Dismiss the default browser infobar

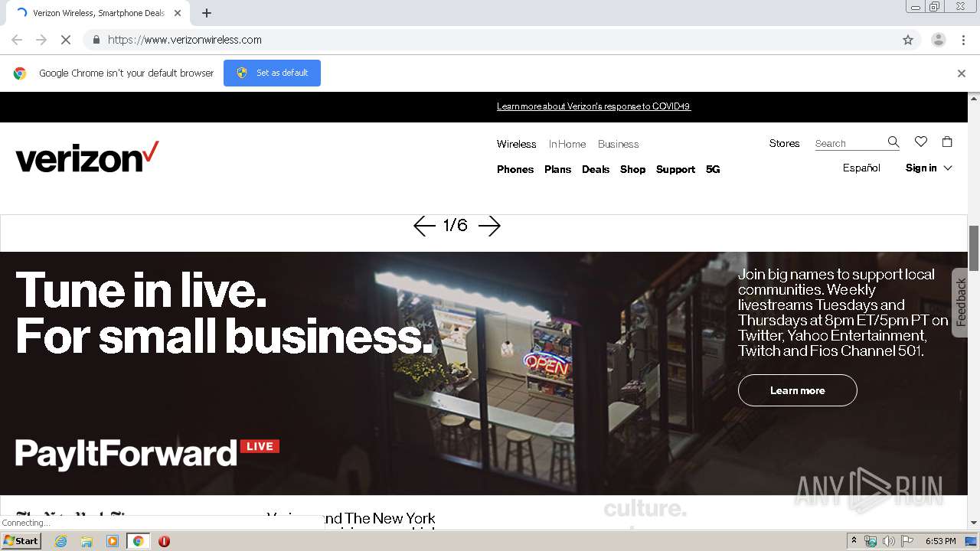click(x=961, y=73)
